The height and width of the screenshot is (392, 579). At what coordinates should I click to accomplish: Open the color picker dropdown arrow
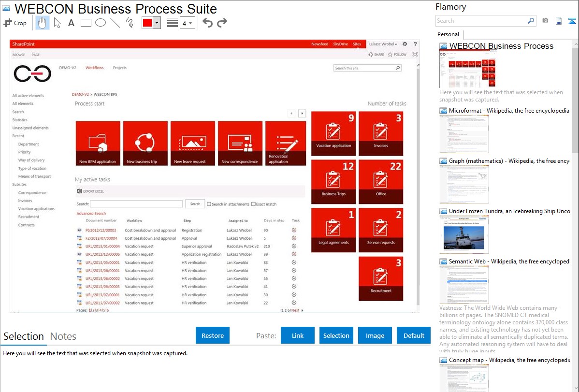click(x=157, y=23)
